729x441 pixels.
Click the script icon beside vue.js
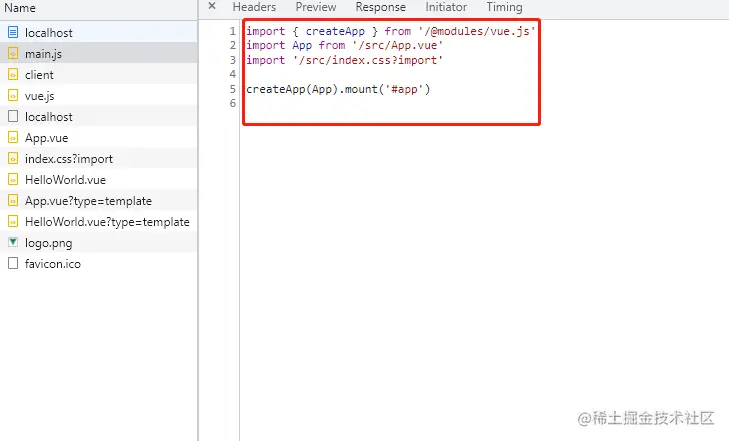point(13,95)
